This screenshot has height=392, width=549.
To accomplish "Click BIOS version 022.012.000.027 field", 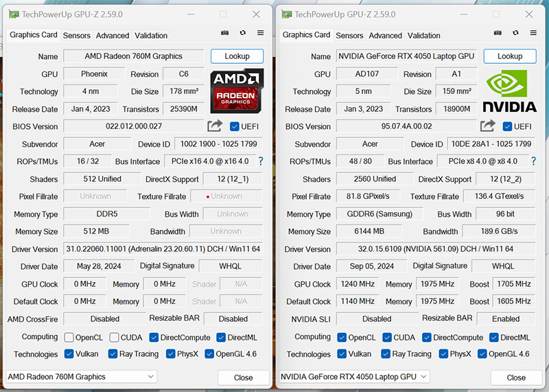I will pos(133,126).
